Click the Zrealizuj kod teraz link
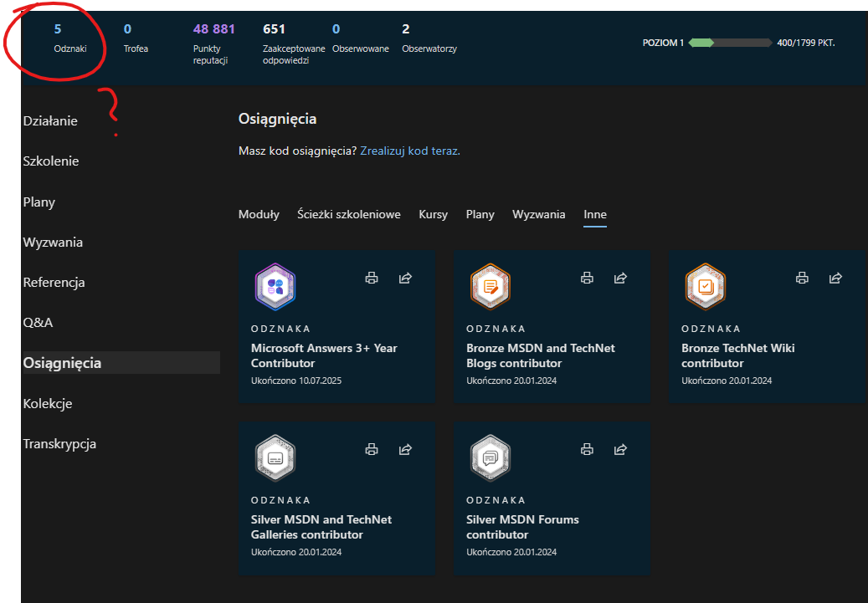Viewport: 868px width, 603px height. tap(410, 151)
